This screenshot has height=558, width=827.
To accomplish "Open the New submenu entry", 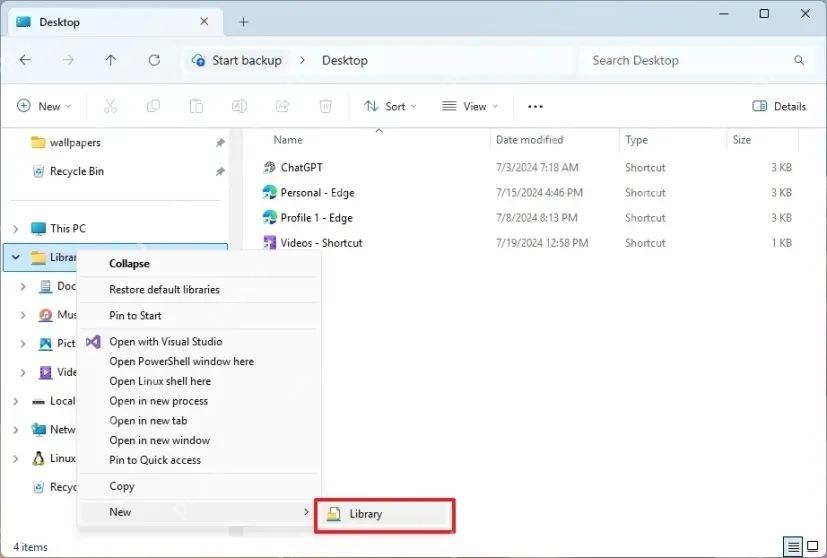I will pyautogui.click(x=199, y=512).
